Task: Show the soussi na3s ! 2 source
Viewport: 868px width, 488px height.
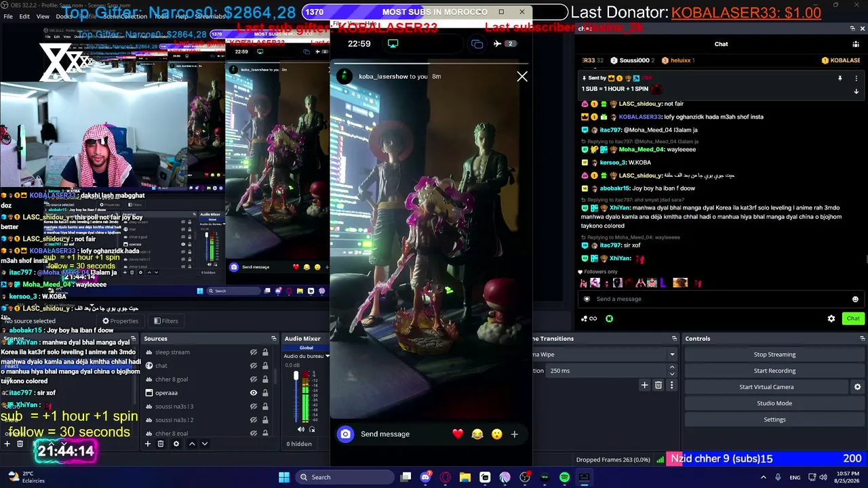Action: [254, 420]
